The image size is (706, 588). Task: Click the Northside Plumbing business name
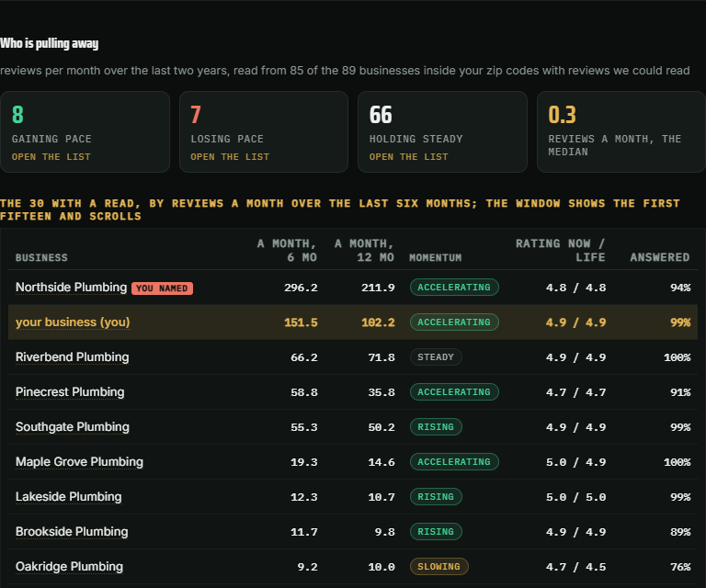click(71, 287)
